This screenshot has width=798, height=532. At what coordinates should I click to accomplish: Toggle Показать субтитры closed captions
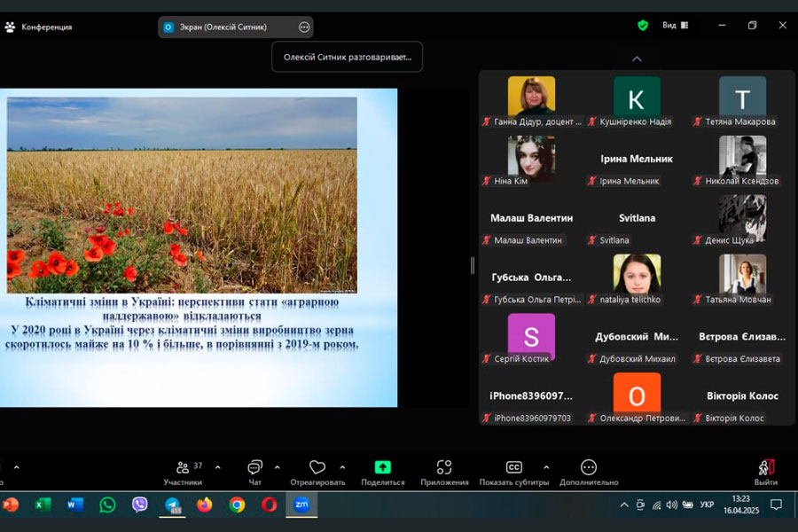[x=513, y=468]
